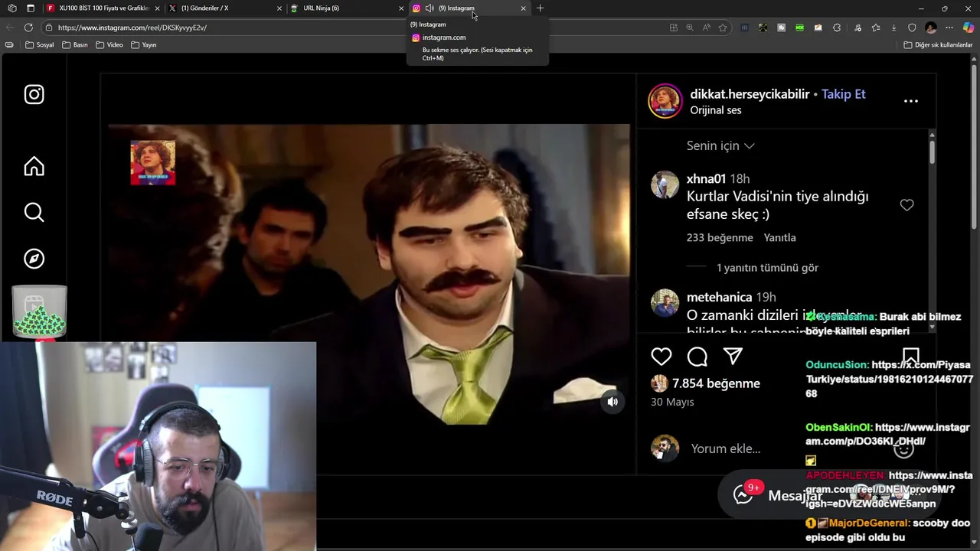Open browser settings and more menu
The image size is (980, 551).
(949, 28)
